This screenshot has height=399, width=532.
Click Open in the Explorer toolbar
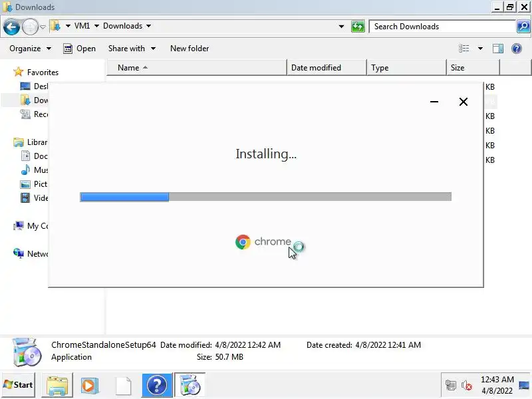[79, 49]
